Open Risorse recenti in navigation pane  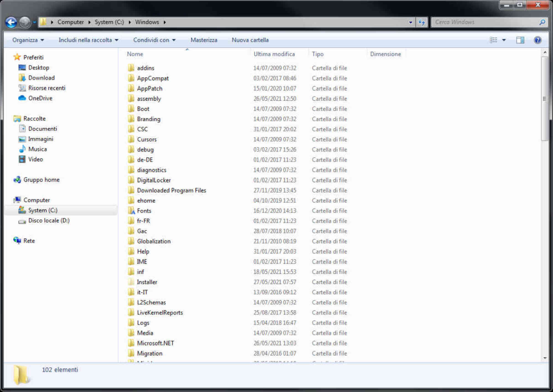(47, 88)
